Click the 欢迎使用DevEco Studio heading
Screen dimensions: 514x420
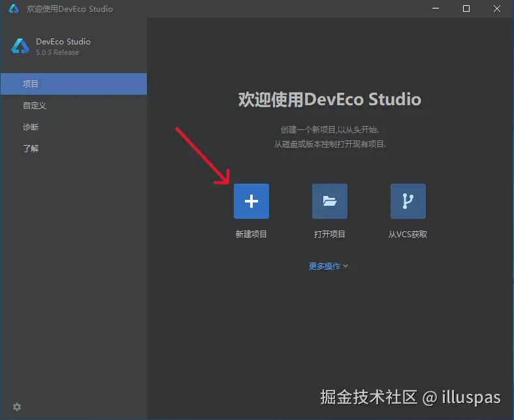[x=329, y=99]
